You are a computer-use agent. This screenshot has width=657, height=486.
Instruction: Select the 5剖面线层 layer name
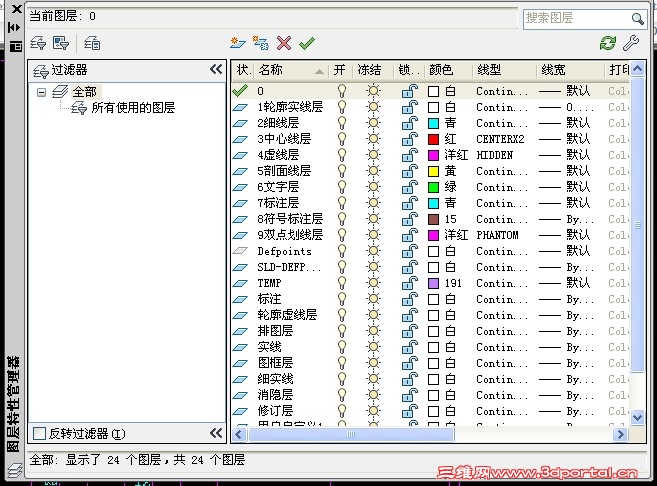point(284,171)
